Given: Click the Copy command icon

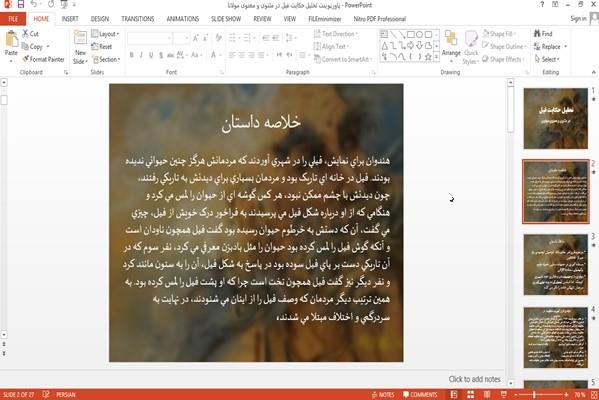Looking at the screenshot, I should point(25,46).
